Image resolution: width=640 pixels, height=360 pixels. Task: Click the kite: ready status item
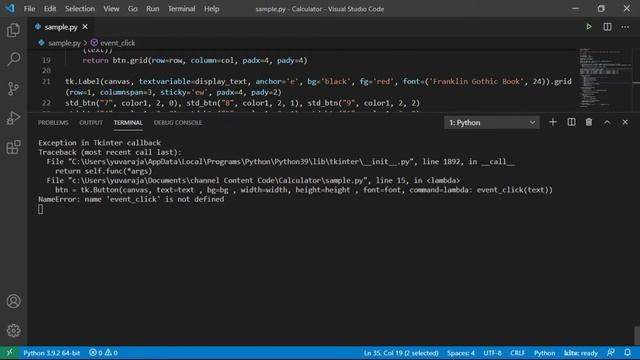point(580,353)
